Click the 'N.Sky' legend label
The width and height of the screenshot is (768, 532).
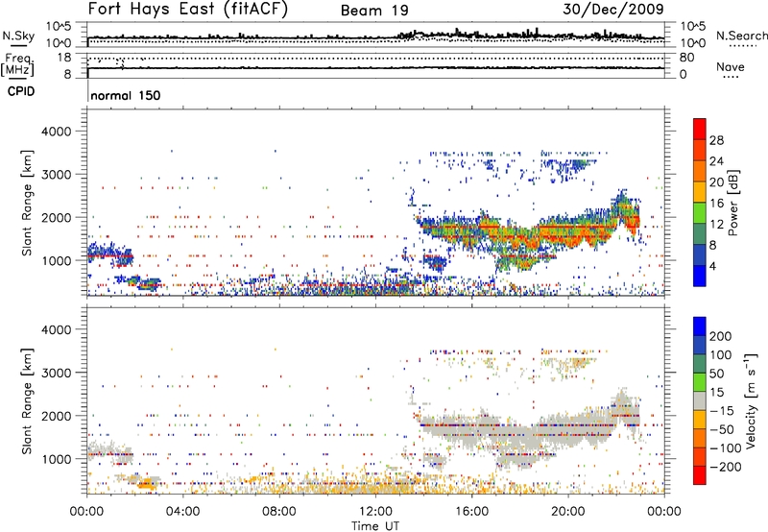18,36
